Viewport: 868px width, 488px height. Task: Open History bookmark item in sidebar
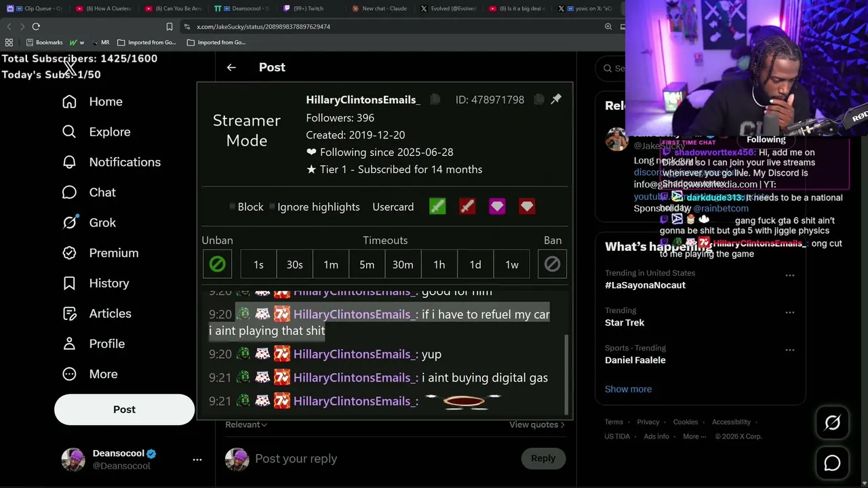coord(96,283)
